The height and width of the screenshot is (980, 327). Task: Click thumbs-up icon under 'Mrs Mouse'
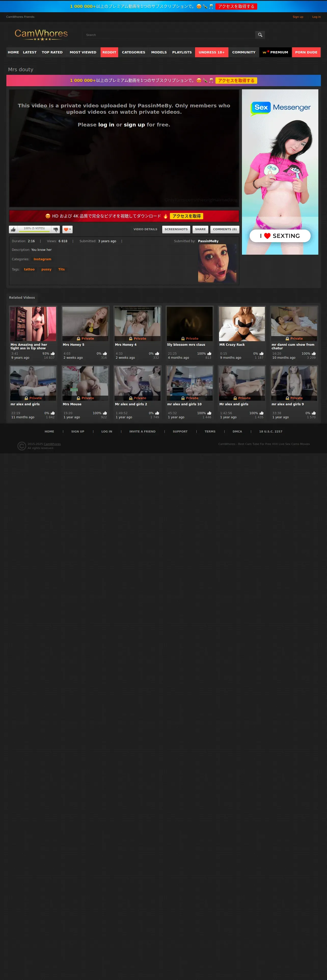click(x=105, y=413)
